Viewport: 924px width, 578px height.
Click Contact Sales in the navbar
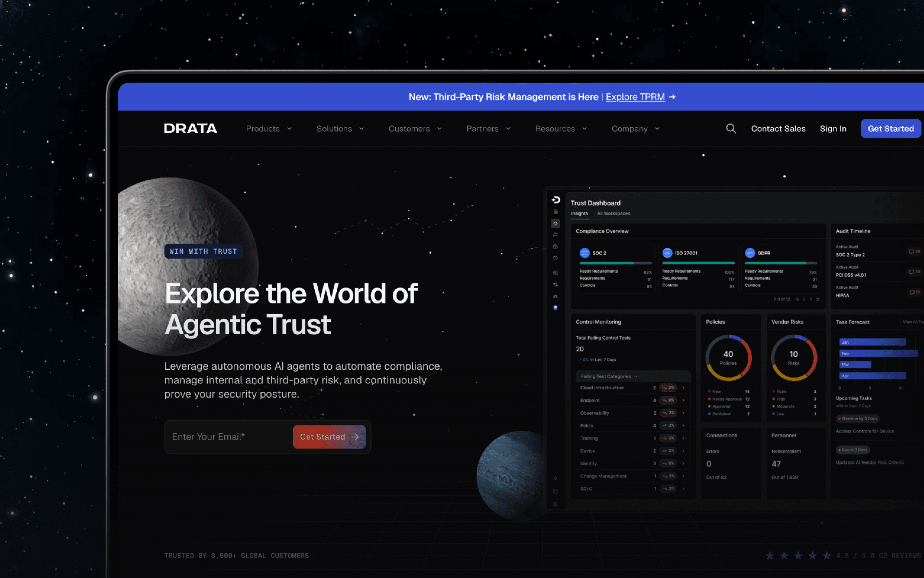click(778, 129)
